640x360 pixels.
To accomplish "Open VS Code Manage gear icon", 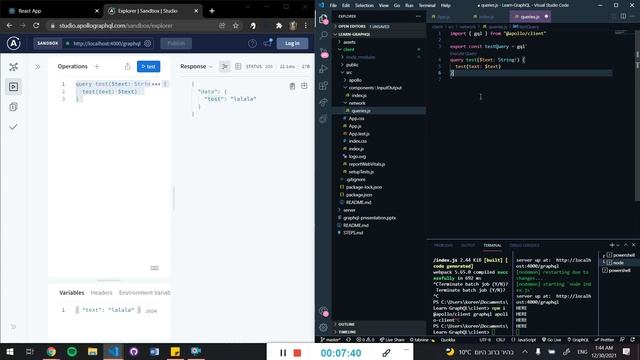I will 324,327.
